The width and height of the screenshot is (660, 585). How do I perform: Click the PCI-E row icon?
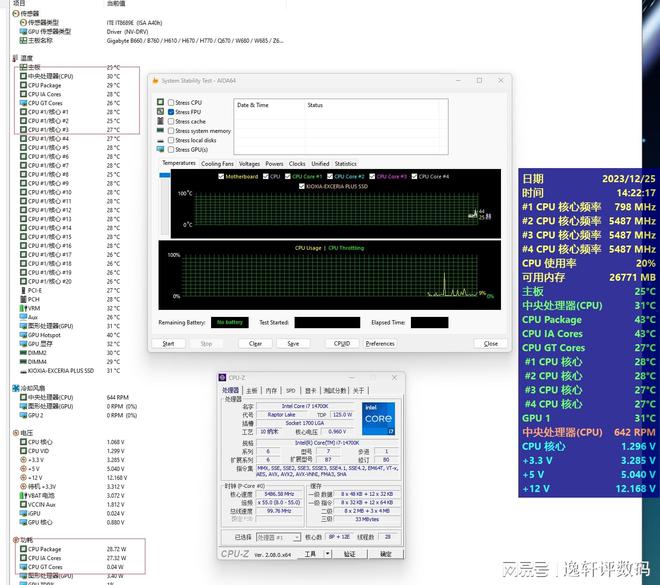(24, 290)
